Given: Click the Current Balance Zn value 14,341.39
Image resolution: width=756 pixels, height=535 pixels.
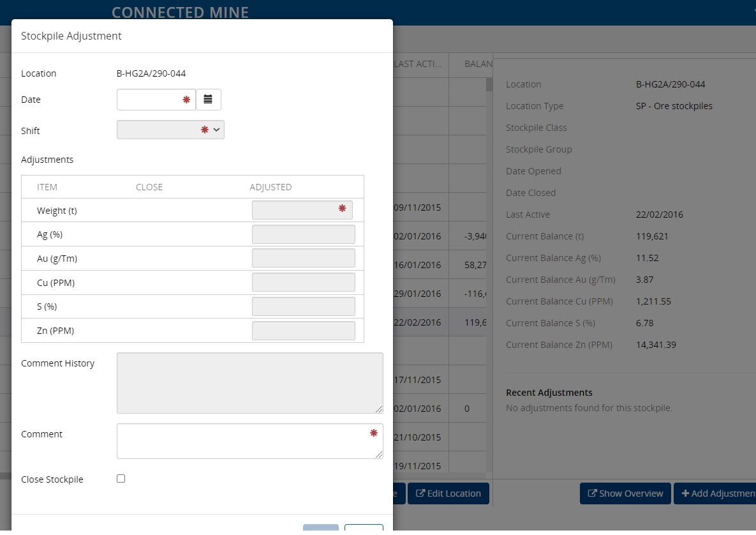Looking at the screenshot, I should click(656, 345).
